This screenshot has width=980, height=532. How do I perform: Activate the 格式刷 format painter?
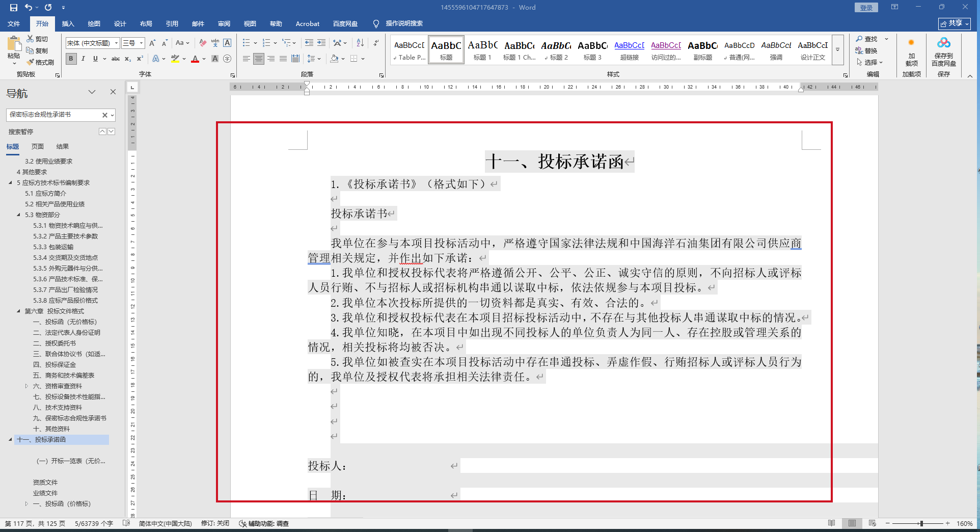click(41, 62)
